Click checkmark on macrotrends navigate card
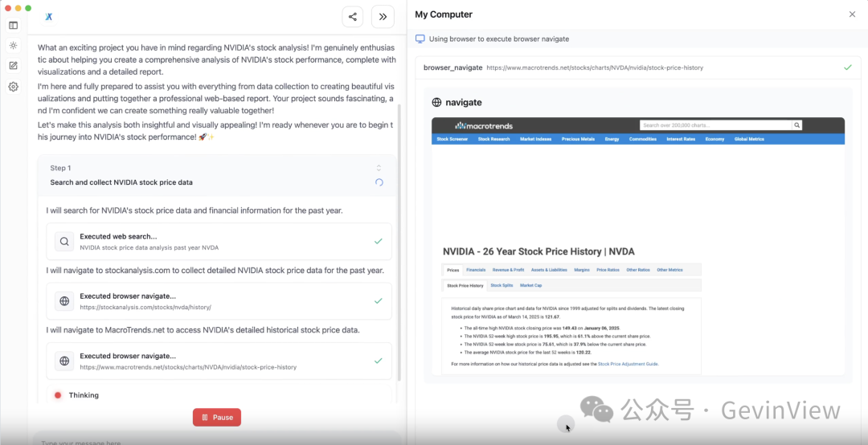 tap(378, 361)
